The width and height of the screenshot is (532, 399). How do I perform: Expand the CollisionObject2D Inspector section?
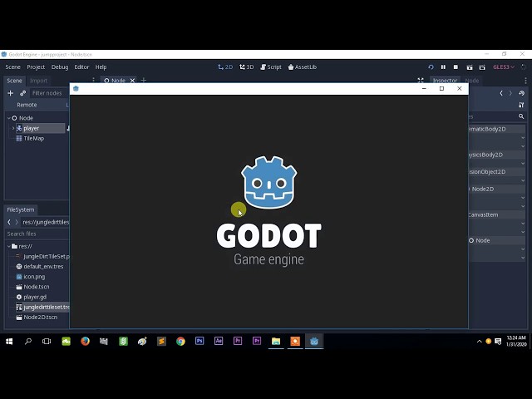pyautogui.click(x=496, y=172)
